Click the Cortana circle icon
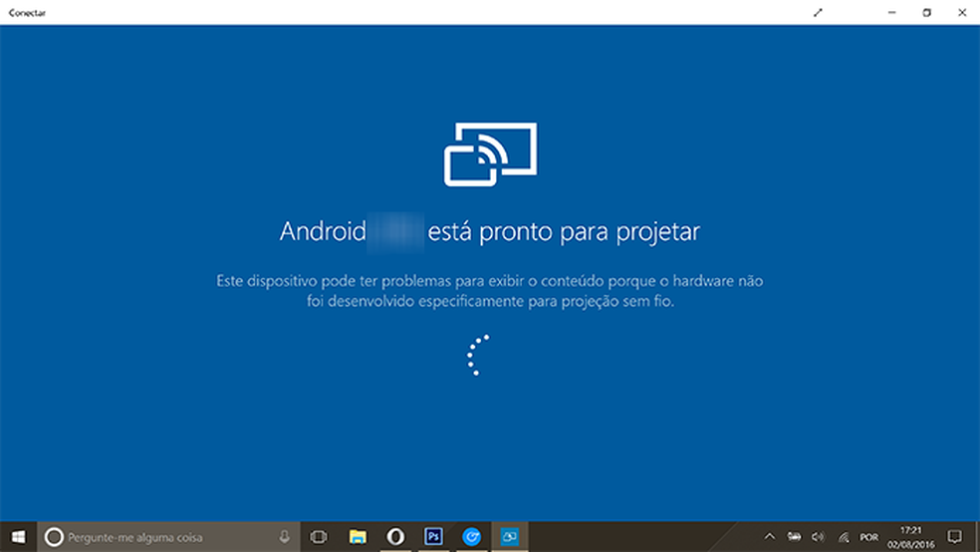 (x=54, y=537)
